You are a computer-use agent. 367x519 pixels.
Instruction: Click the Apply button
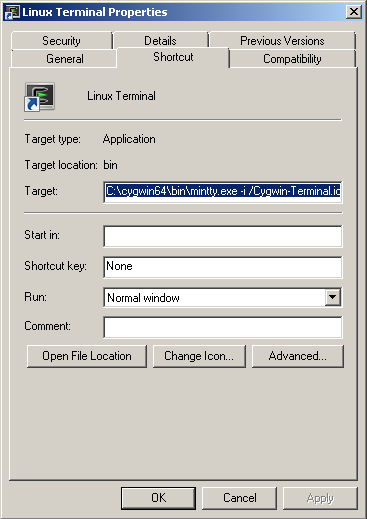(x=320, y=498)
